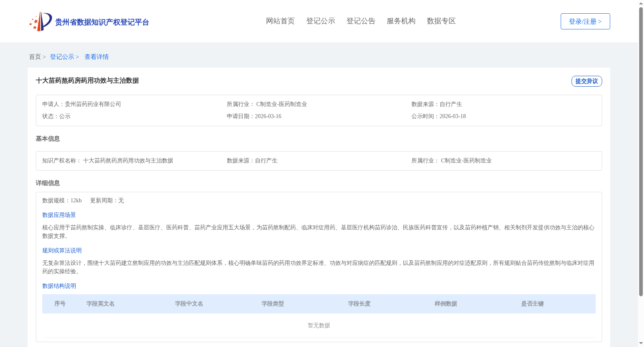Open 数据专区 navigation item
644x347 pixels.
point(441,21)
